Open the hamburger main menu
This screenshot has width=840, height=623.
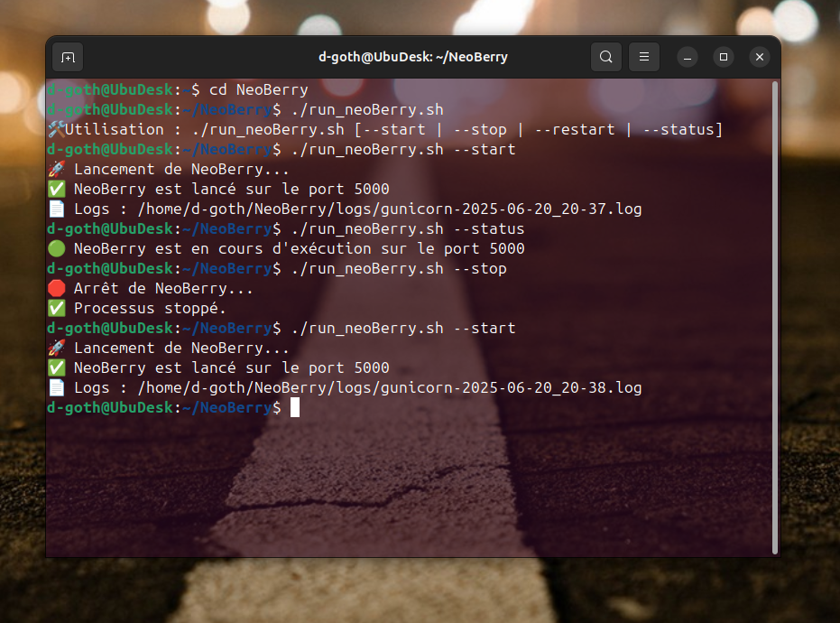pyautogui.click(x=644, y=57)
